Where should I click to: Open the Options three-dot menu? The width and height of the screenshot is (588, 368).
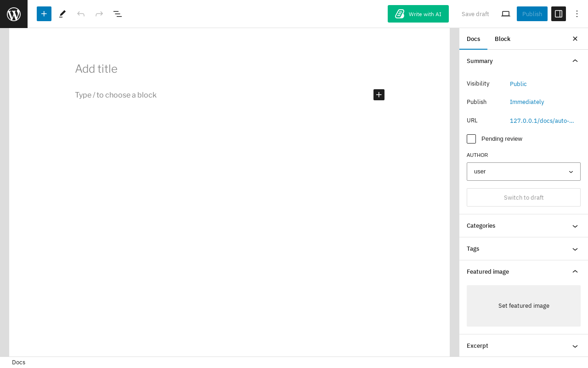[577, 14]
